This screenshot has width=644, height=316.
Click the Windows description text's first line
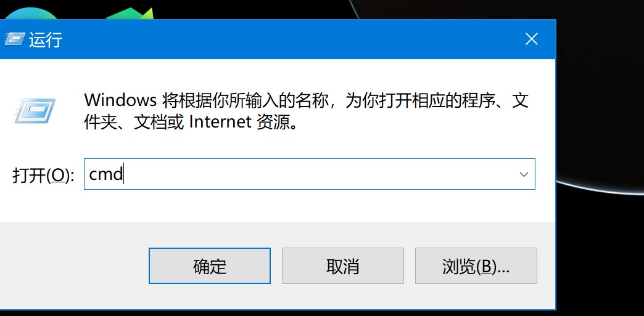(x=306, y=100)
